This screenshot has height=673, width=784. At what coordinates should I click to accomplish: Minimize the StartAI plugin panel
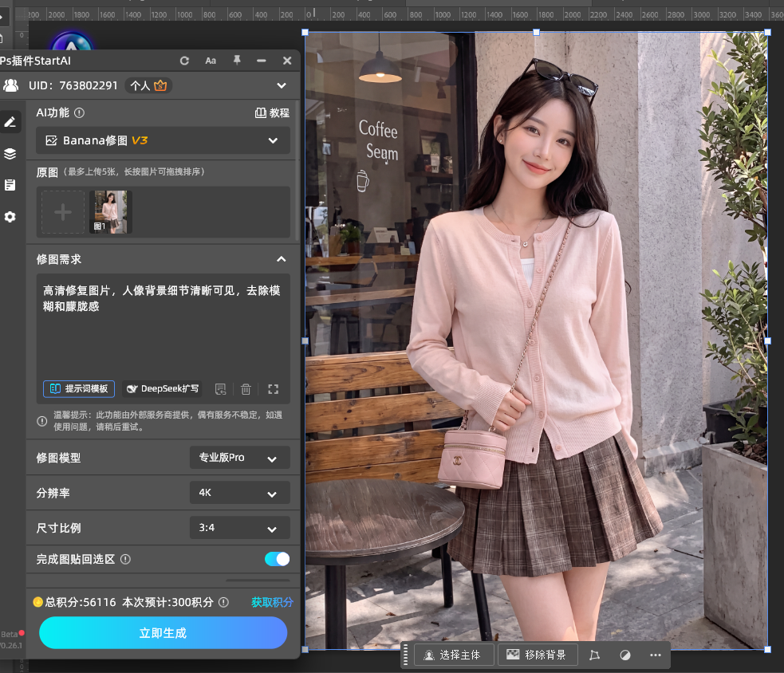point(261,61)
